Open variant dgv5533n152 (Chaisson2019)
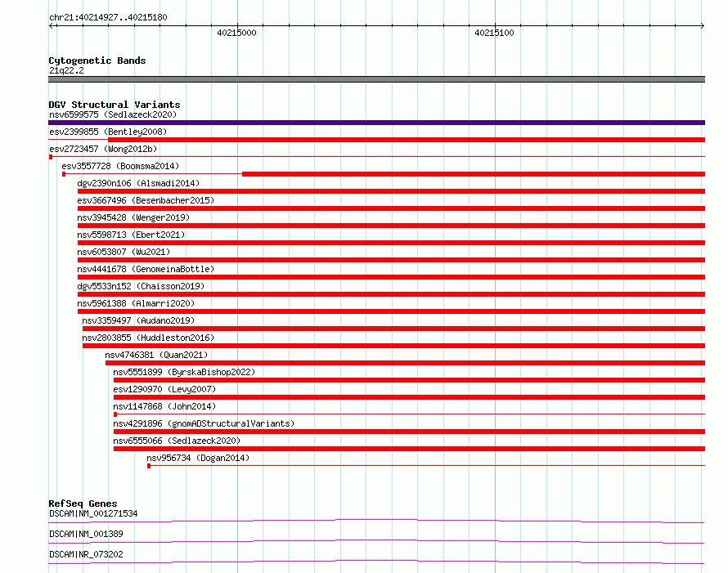 141,286
